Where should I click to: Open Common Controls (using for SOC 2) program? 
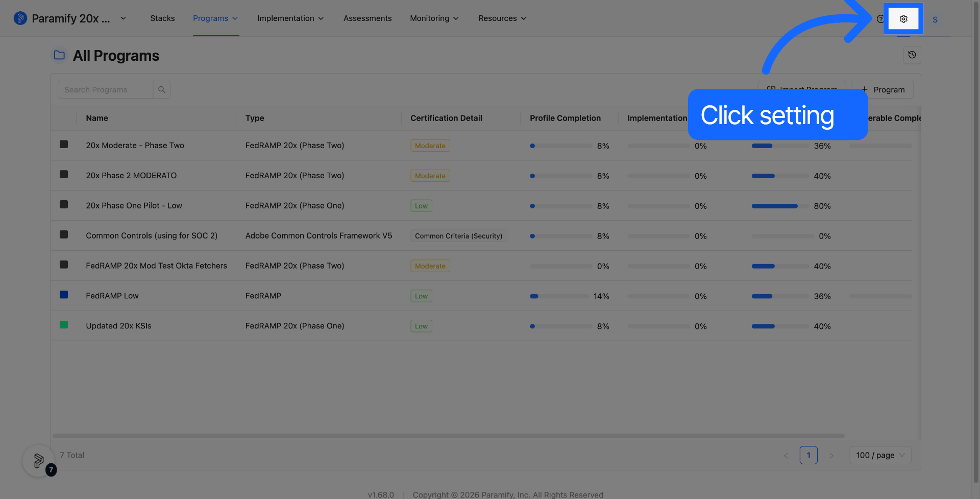[152, 236]
